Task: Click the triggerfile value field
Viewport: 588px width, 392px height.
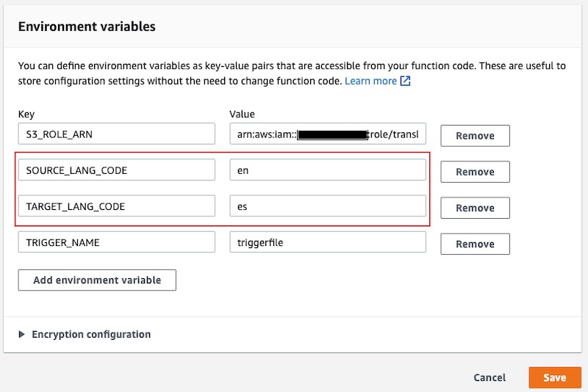Action: click(328, 242)
